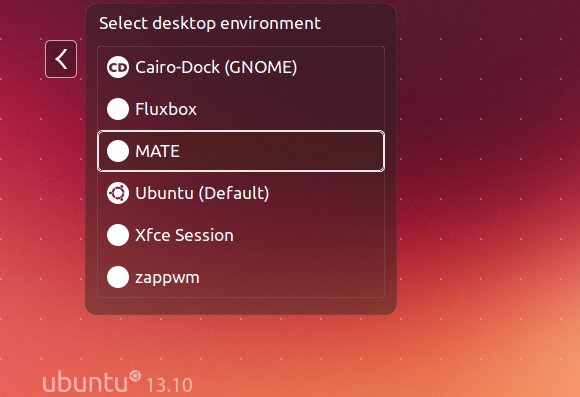Click the Xfce Session label text

184,235
